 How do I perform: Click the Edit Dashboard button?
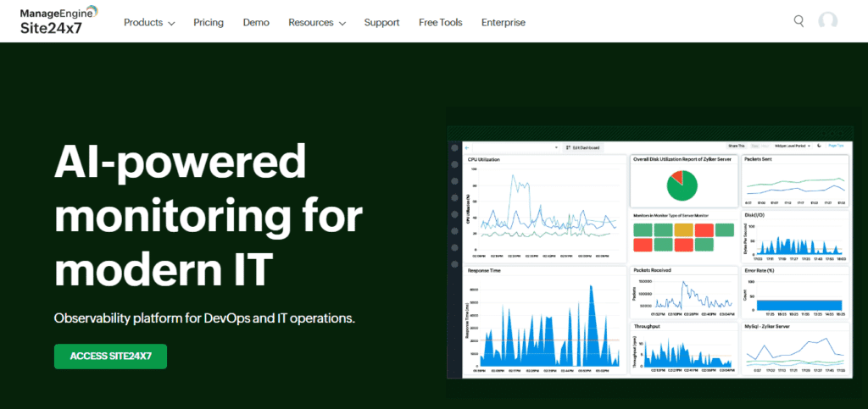coord(583,146)
